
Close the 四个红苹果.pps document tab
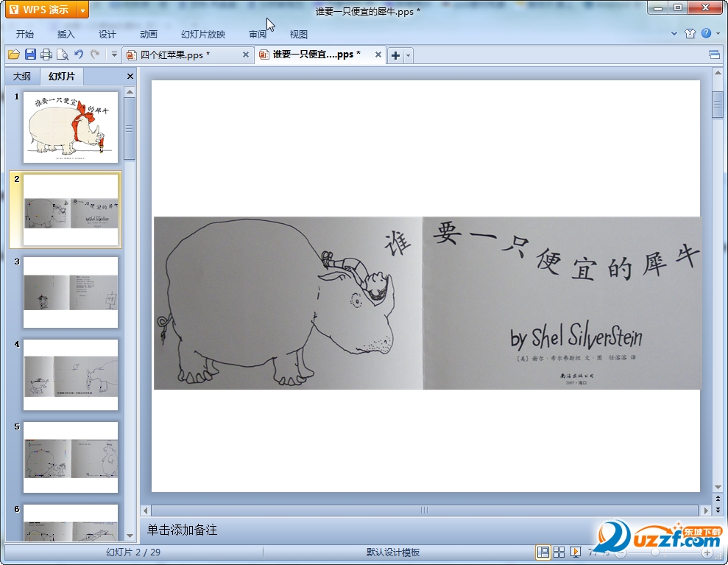click(x=246, y=55)
